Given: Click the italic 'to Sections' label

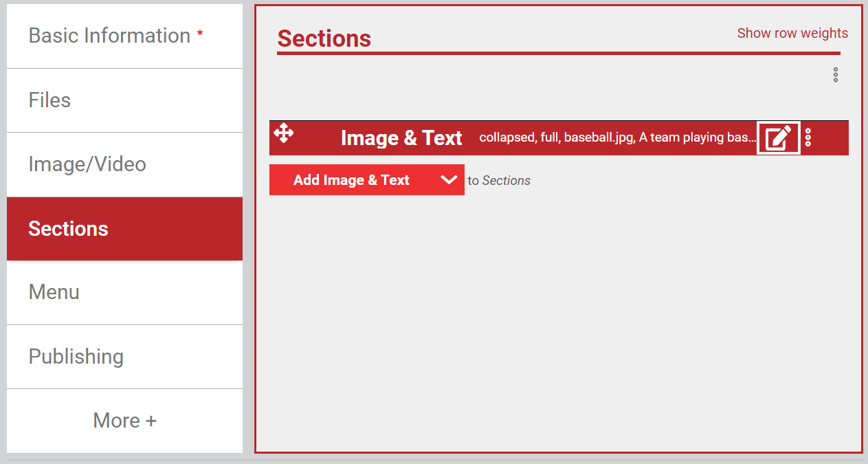Looking at the screenshot, I should [x=499, y=181].
